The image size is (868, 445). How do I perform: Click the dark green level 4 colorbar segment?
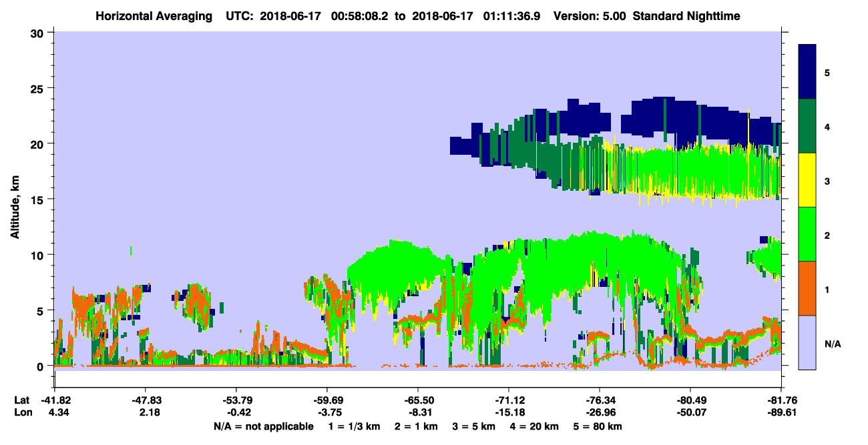(807, 126)
